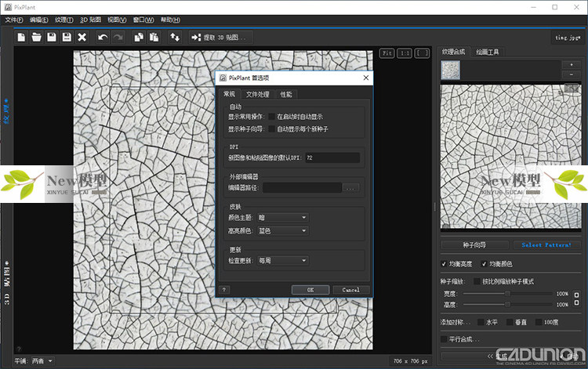Open the 编辑(E) menu

click(x=38, y=20)
